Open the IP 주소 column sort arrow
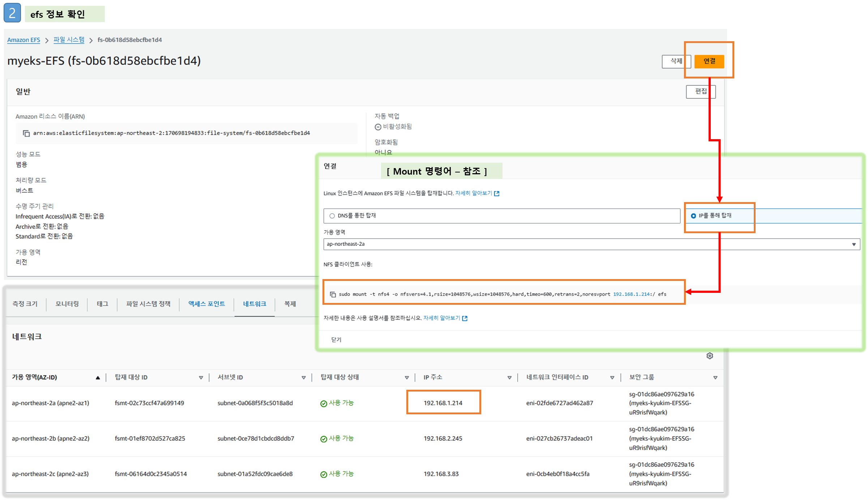 point(509,378)
